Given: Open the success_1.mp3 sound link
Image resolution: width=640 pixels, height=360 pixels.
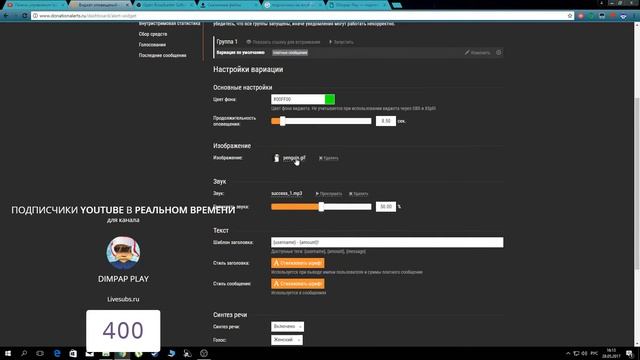Looking at the screenshot, I should click(x=287, y=193).
